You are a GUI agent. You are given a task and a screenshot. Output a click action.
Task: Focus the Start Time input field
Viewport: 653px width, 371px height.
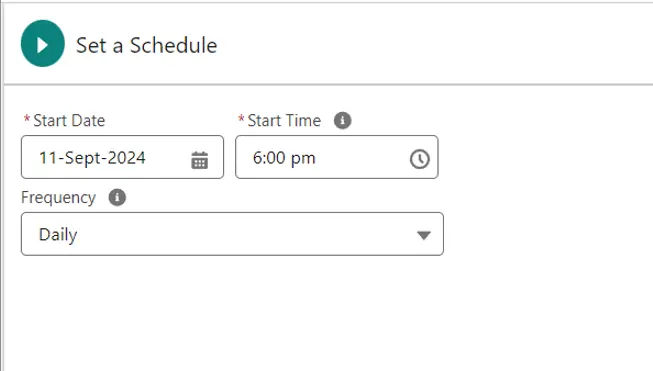336,157
